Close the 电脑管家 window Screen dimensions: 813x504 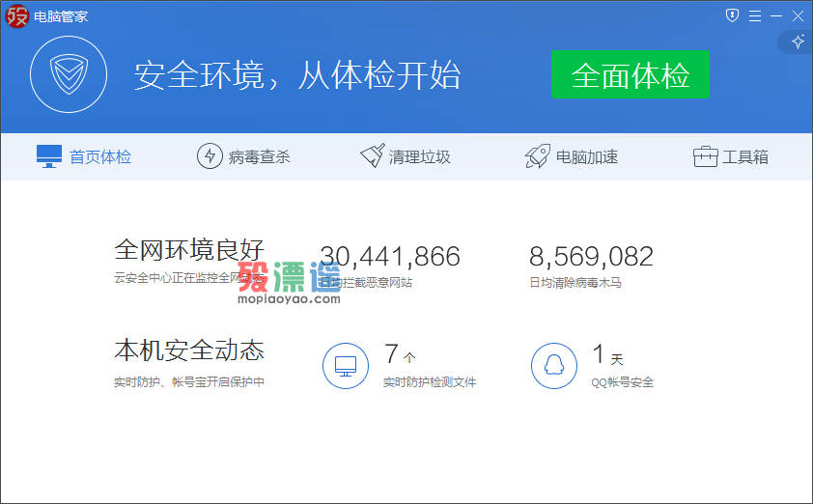point(798,16)
